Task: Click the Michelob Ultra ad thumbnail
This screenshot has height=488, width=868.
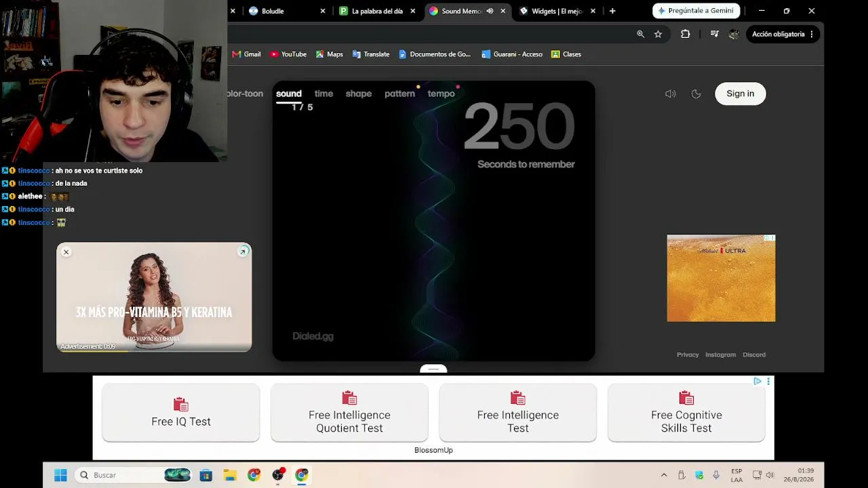Action: point(721,278)
